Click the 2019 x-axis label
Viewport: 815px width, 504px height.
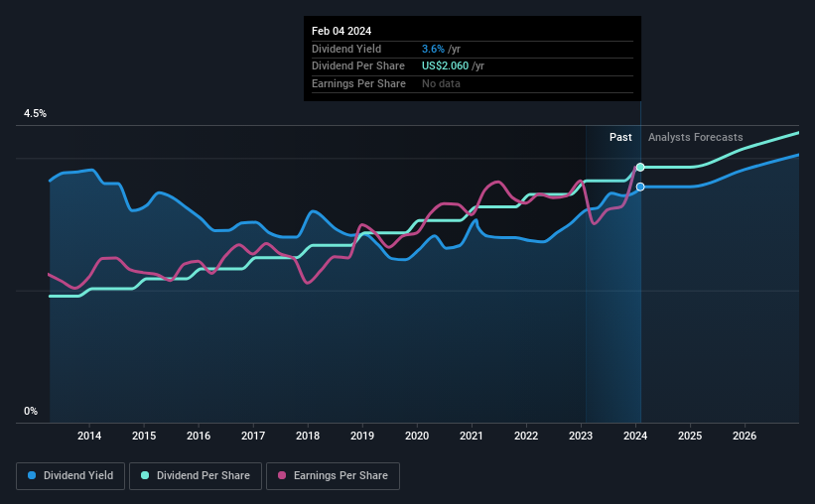coord(362,436)
